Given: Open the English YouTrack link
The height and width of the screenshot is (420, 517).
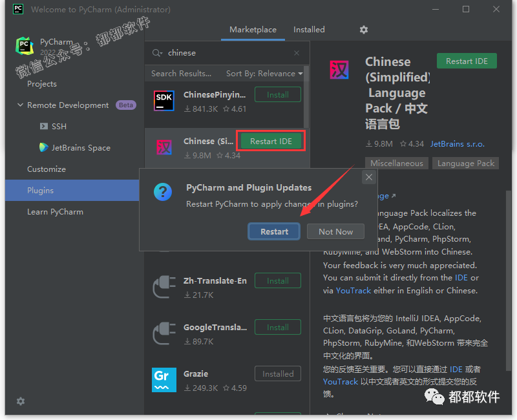Looking at the screenshot, I should 353,290.
